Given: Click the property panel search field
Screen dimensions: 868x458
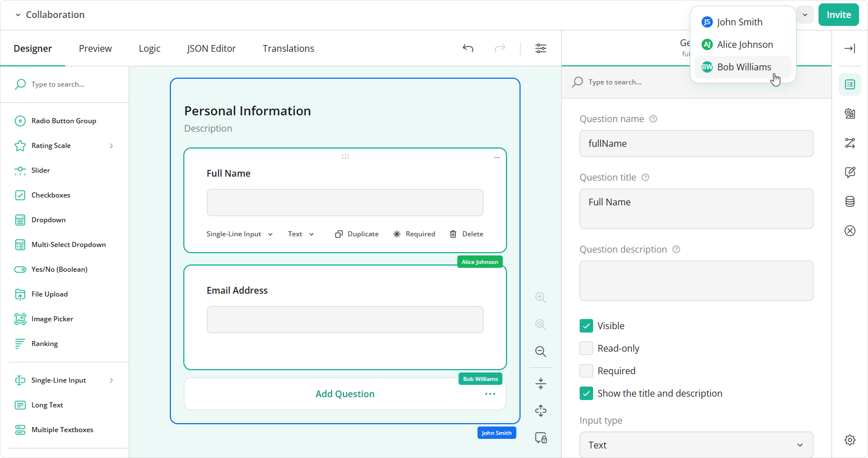Looking at the screenshot, I should pyautogui.click(x=696, y=82).
